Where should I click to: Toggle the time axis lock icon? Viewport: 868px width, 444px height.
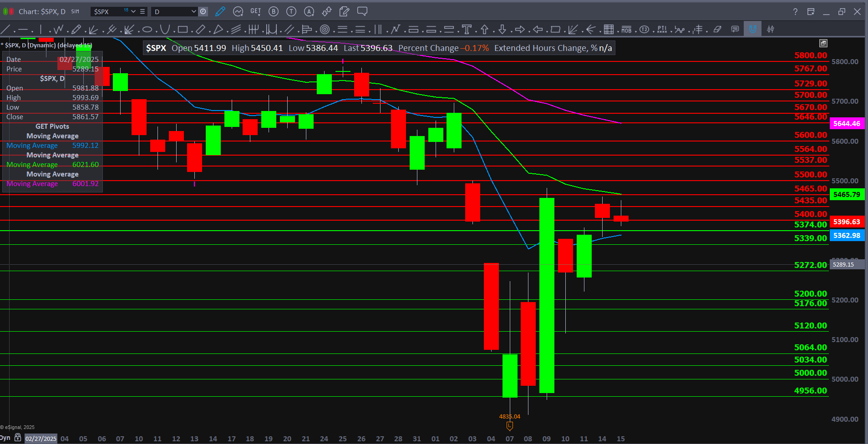[x=18, y=438]
